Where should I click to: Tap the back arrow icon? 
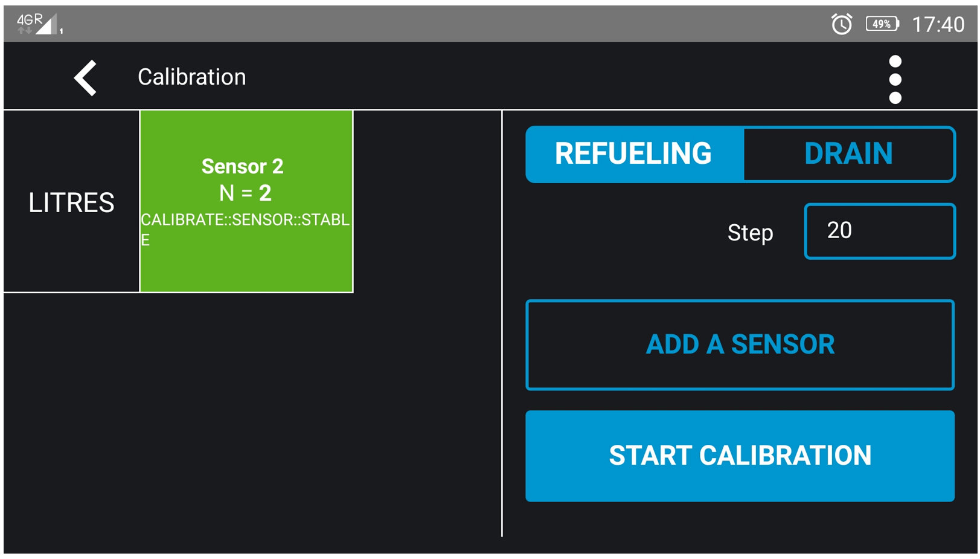point(86,78)
